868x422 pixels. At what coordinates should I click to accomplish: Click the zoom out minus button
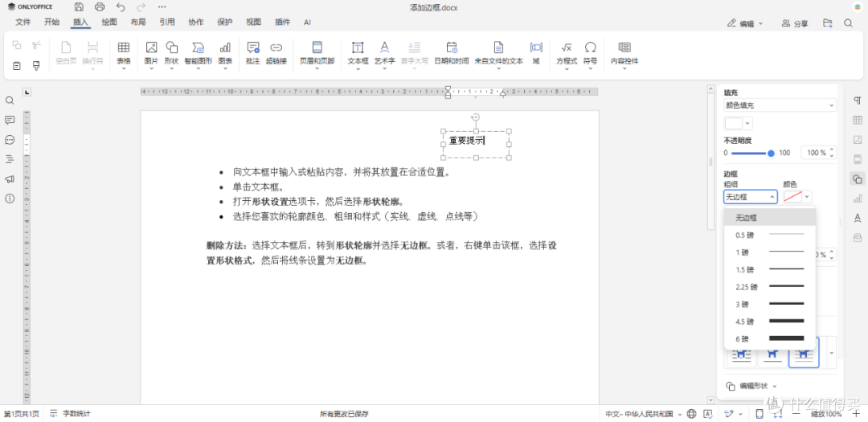pyautogui.click(x=796, y=414)
